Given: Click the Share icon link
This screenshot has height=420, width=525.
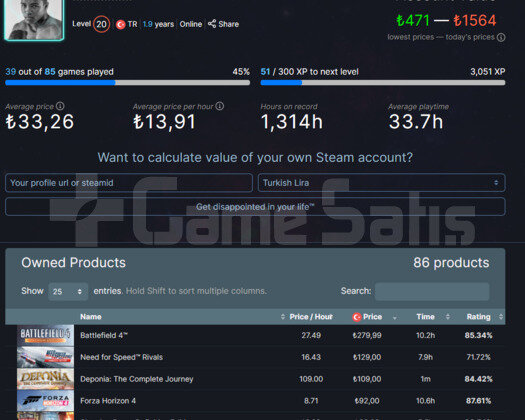Looking at the screenshot, I should click(x=223, y=24).
